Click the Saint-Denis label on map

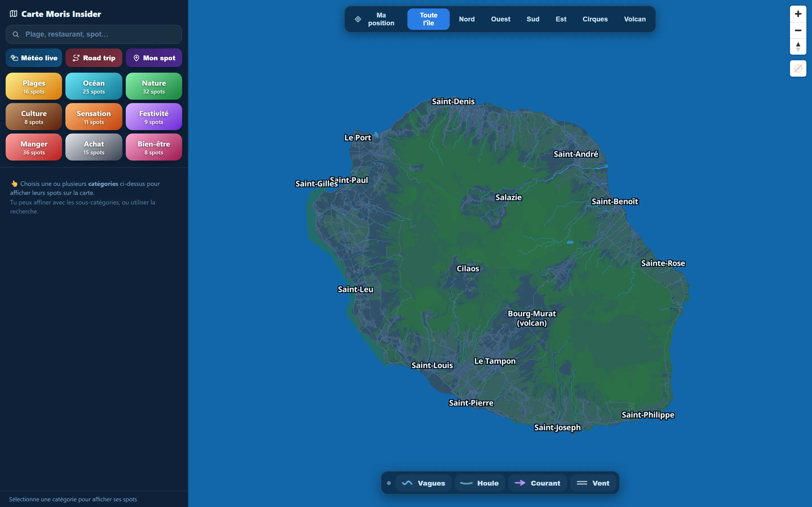point(453,101)
